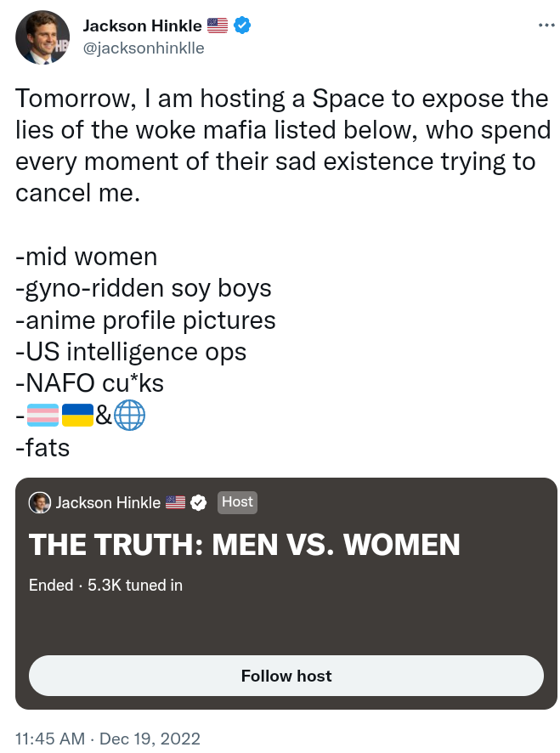Screen dimensions: 560x753
Task: Click the @jacksonhinklle handle
Action: pos(144,48)
